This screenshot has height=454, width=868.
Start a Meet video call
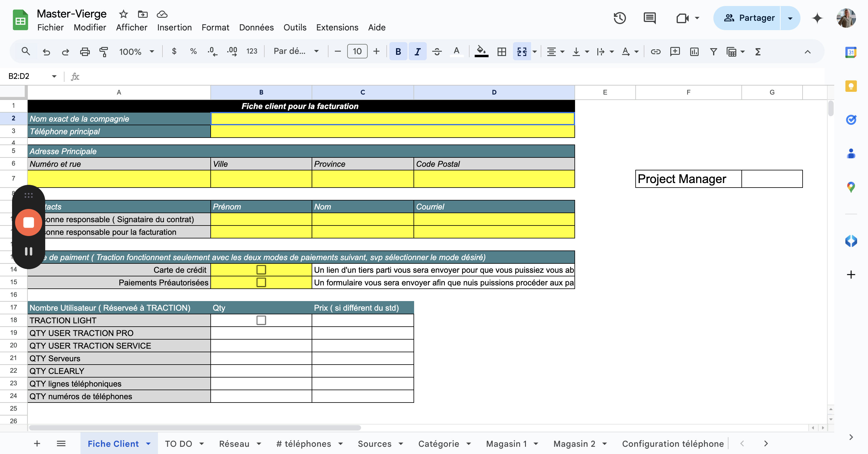682,18
